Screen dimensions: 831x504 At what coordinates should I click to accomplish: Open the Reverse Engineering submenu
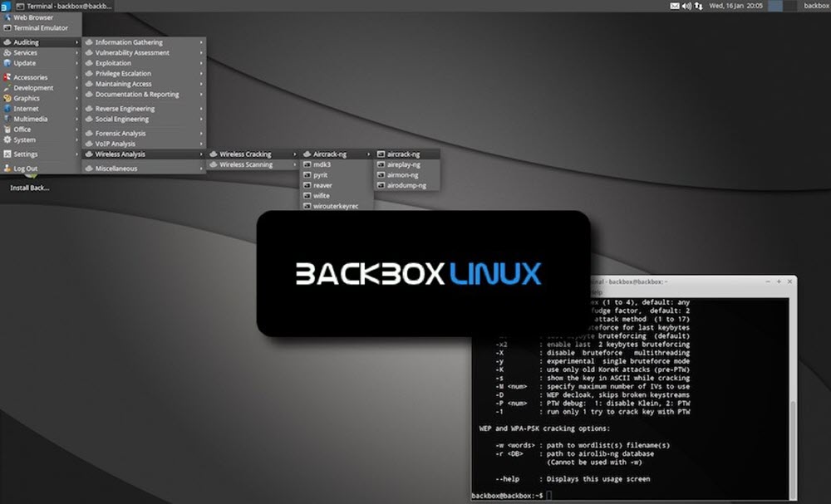144,109
